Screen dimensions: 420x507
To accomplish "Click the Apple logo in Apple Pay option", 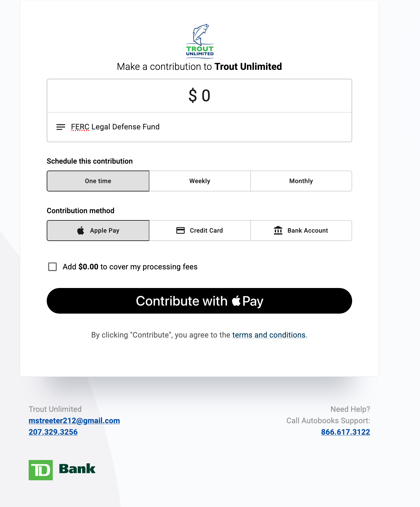I will coord(81,230).
